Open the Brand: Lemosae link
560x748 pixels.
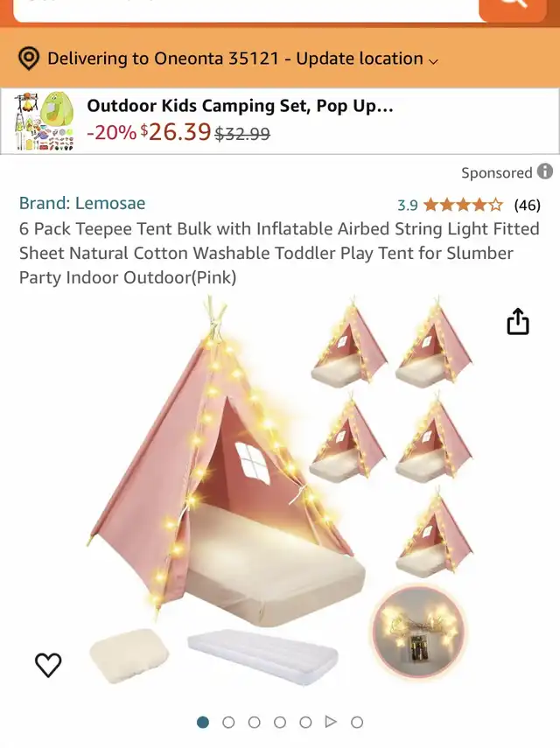tap(82, 203)
